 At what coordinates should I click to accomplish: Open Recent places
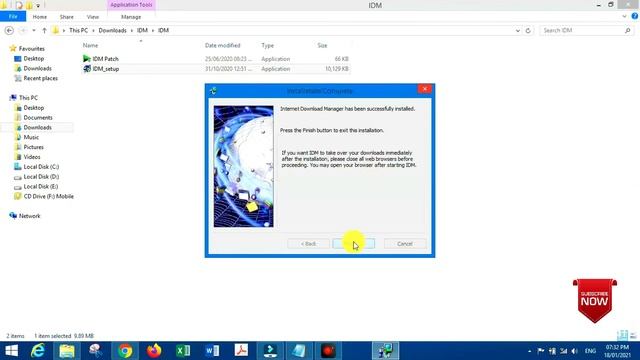coord(40,78)
